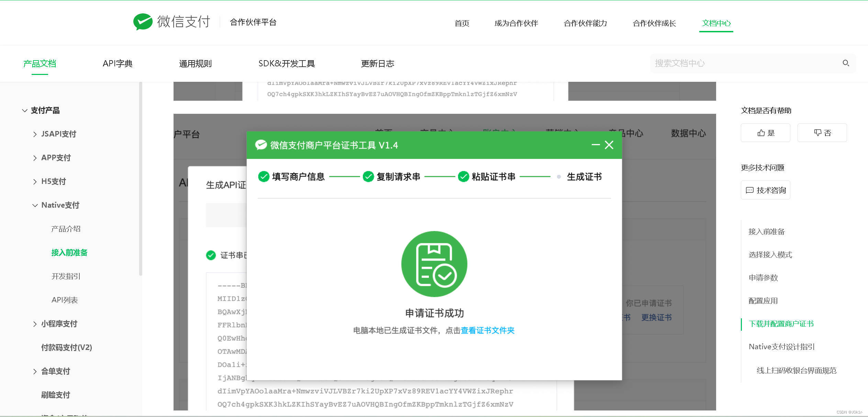Click the 填写商户信息 step checkmark

(264, 177)
